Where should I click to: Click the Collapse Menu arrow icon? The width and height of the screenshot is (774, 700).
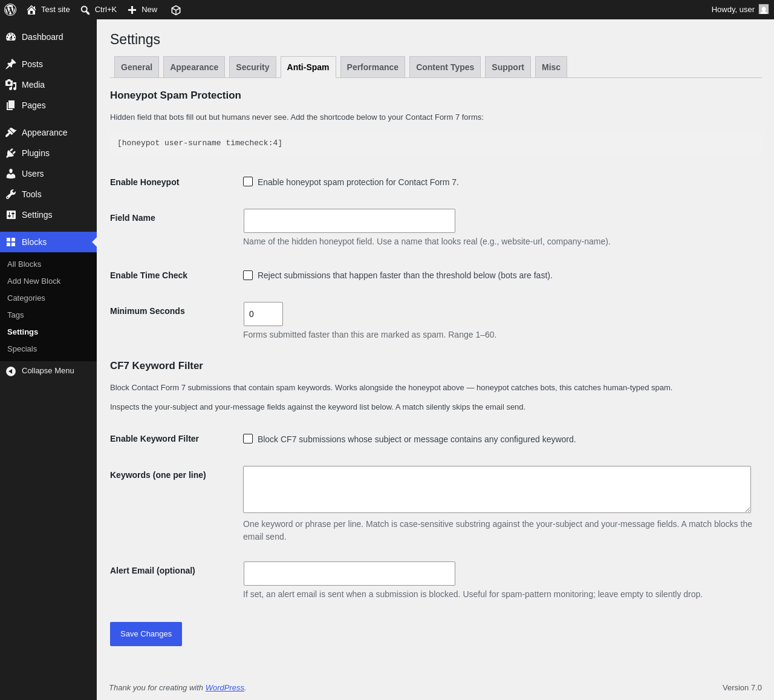pyautogui.click(x=11, y=371)
